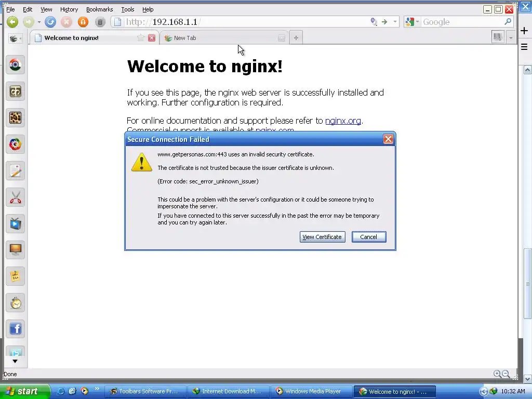The image size is (532, 399).
Task: Click the zoom in magnifier in status bar
Action: tap(497, 374)
